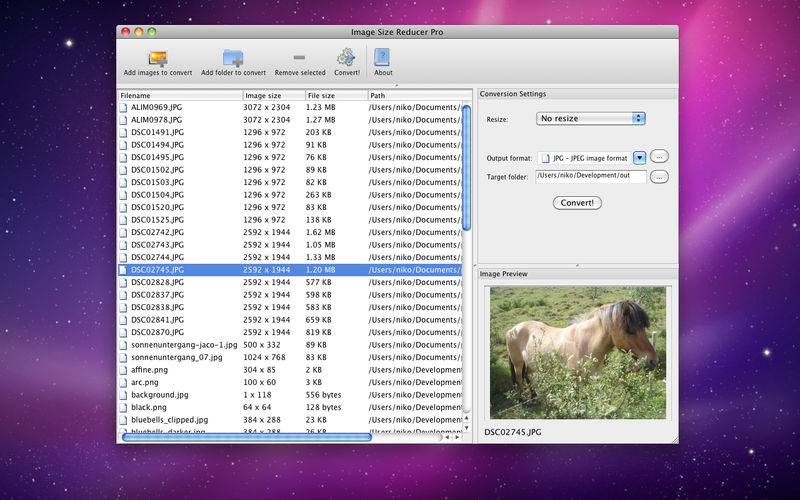Click Add images to convert toolbar icon
This screenshot has width=800, height=500.
tap(158, 58)
